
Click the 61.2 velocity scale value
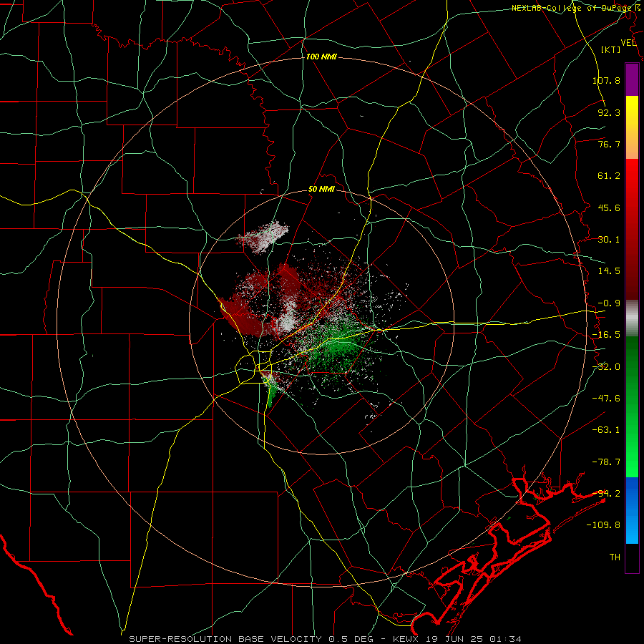coord(609,176)
